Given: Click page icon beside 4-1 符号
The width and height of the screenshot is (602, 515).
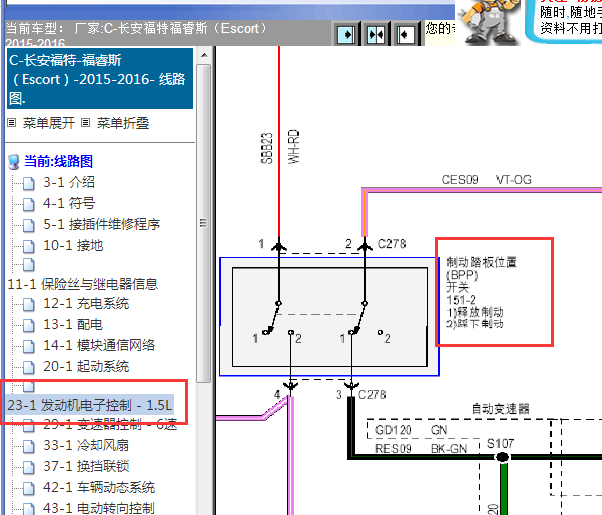Looking at the screenshot, I should tap(28, 205).
